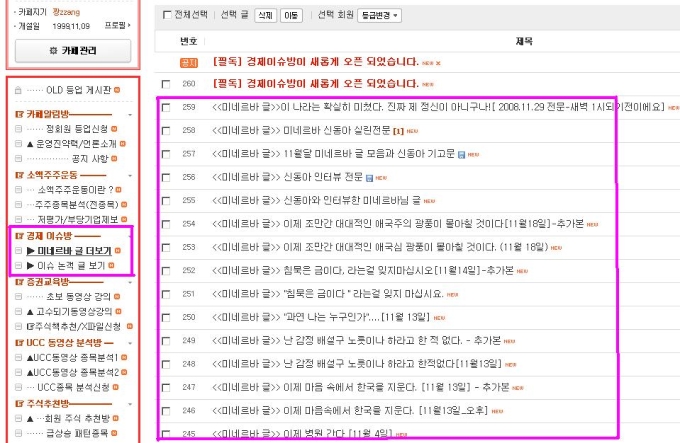Click attachment icon on post 257
Image resolution: width=680 pixels, height=443 pixels.
[x=461, y=155]
